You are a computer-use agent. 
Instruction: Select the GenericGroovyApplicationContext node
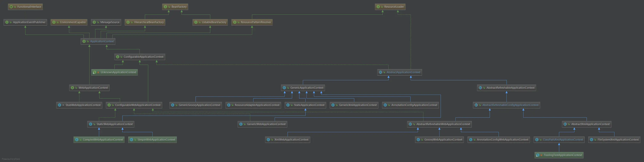click(195, 105)
